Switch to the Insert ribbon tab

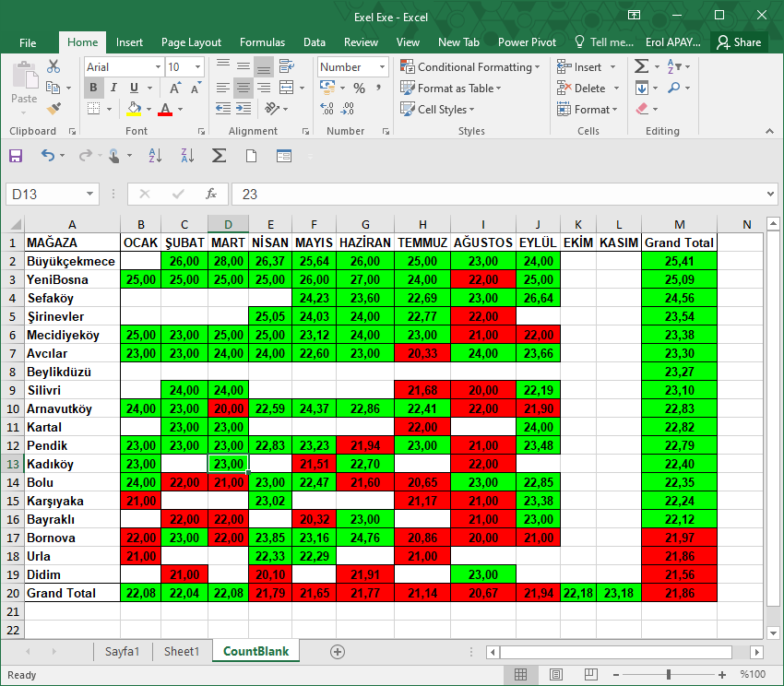tap(129, 42)
